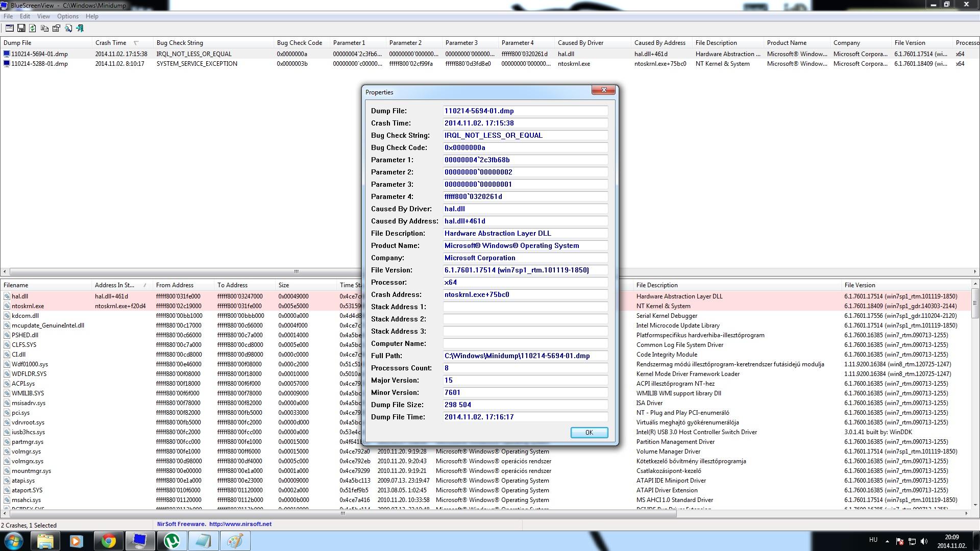The width and height of the screenshot is (980, 551).
Task: Select the 110214-5694-01.dmp dump file icon
Action: click(7, 54)
